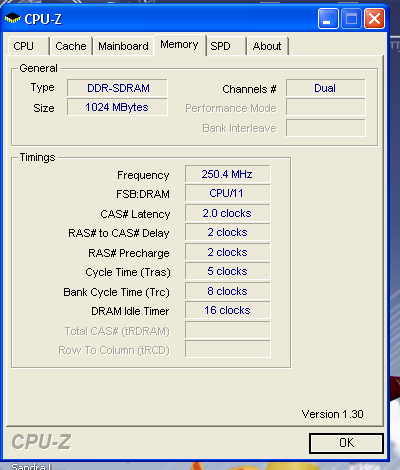Click the CPU/11 FSB:DRAM value

click(228, 193)
